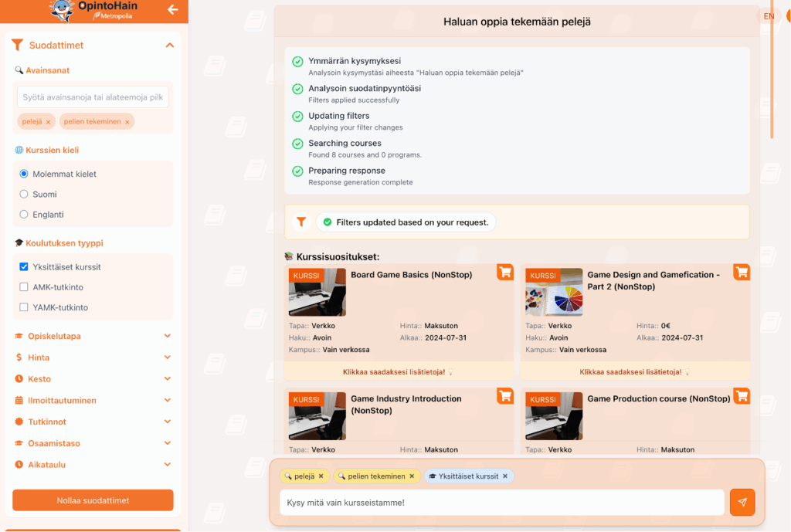The height and width of the screenshot is (532, 791).
Task: Collapse the Suodattimet panel
Action: coord(169,46)
